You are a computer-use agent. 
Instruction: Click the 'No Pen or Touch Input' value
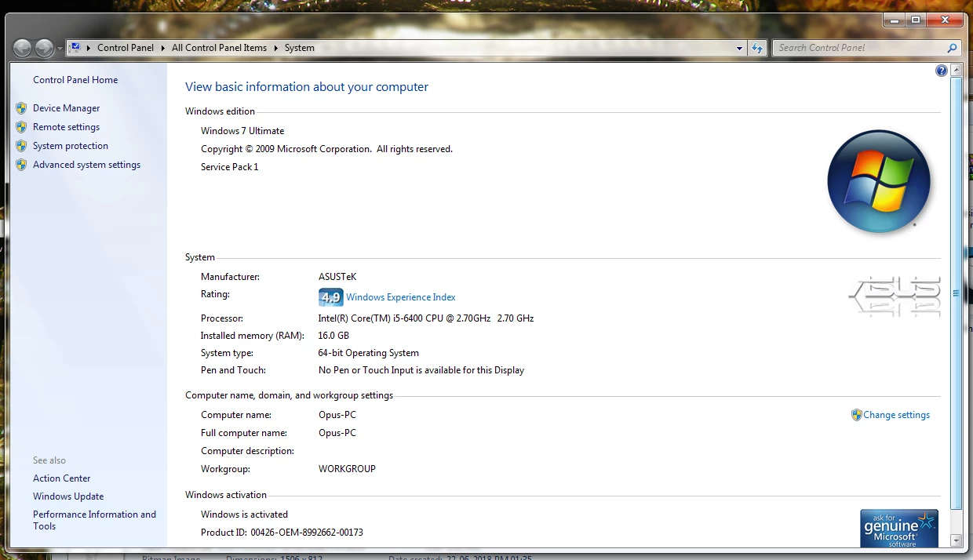coord(421,370)
